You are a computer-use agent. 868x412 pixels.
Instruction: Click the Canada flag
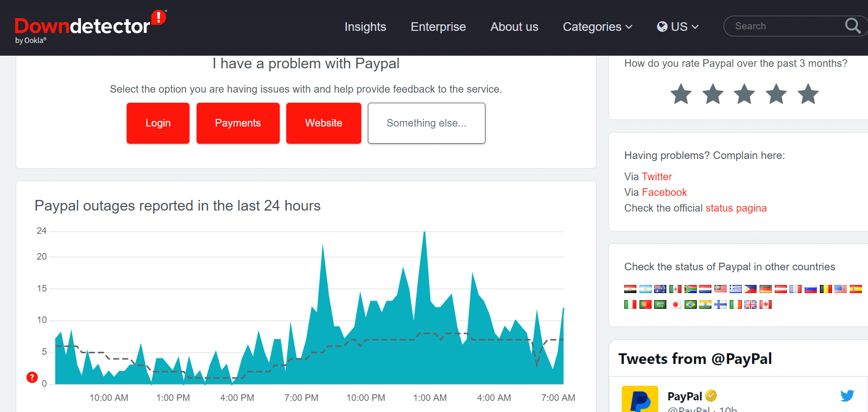click(766, 304)
